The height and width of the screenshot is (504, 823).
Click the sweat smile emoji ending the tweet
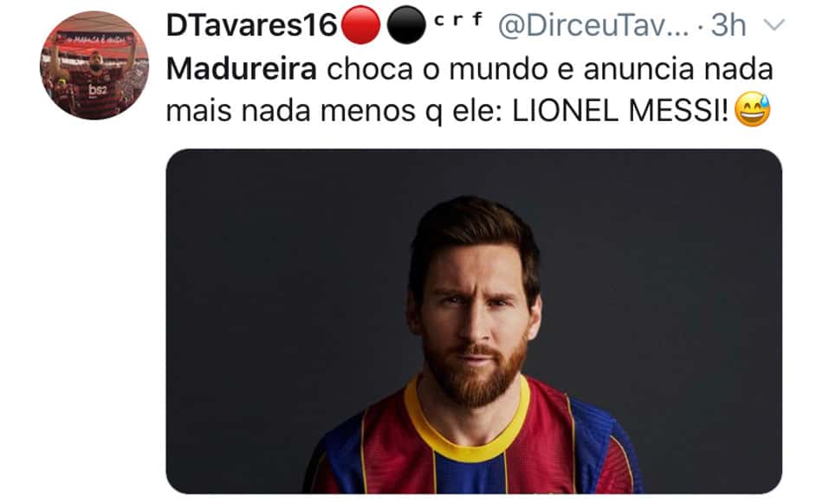[752, 109]
